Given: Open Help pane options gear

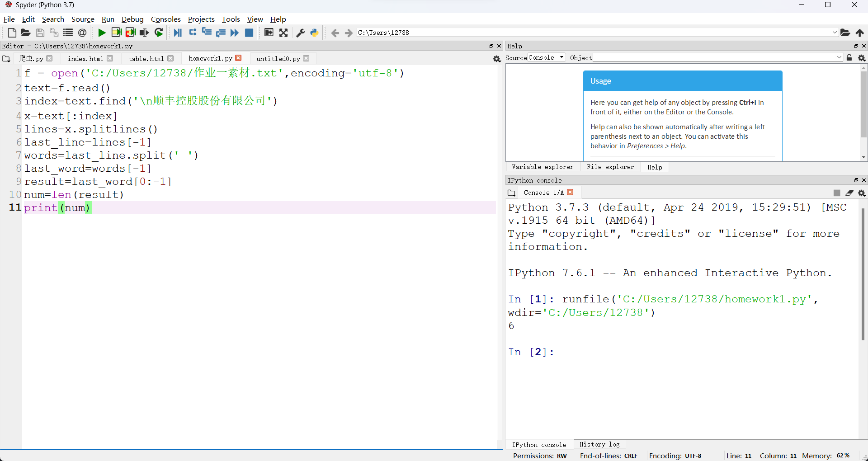Looking at the screenshot, I should pyautogui.click(x=862, y=58).
